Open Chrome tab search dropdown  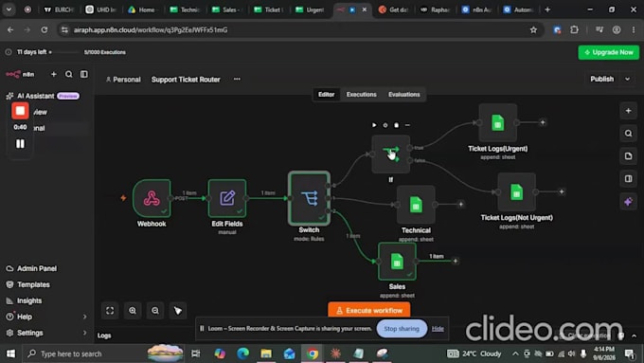[9, 9]
